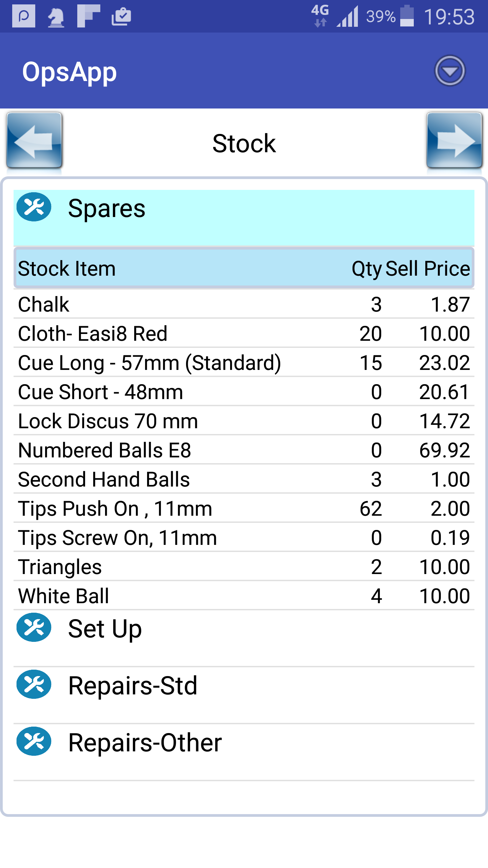Select the Chalk stock row
This screenshot has height=868, width=488.
[x=244, y=304]
